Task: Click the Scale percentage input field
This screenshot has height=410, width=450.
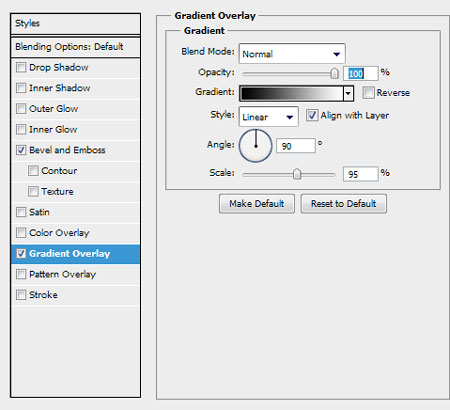Action: click(361, 174)
